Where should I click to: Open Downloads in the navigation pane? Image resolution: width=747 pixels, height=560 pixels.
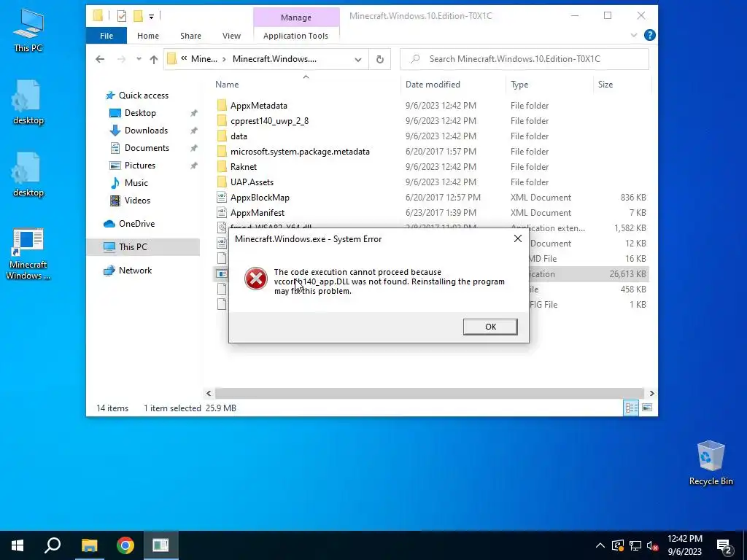click(x=146, y=131)
